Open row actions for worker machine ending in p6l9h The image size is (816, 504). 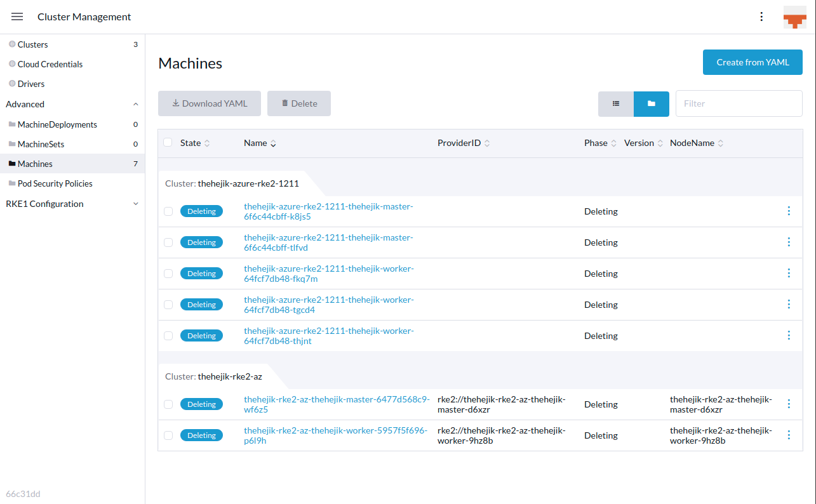click(x=789, y=435)
